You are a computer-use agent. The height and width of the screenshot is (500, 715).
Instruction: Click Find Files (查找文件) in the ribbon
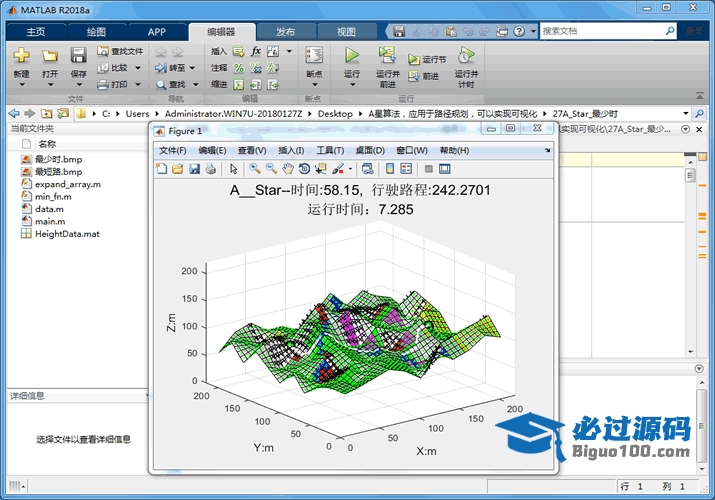120,51
